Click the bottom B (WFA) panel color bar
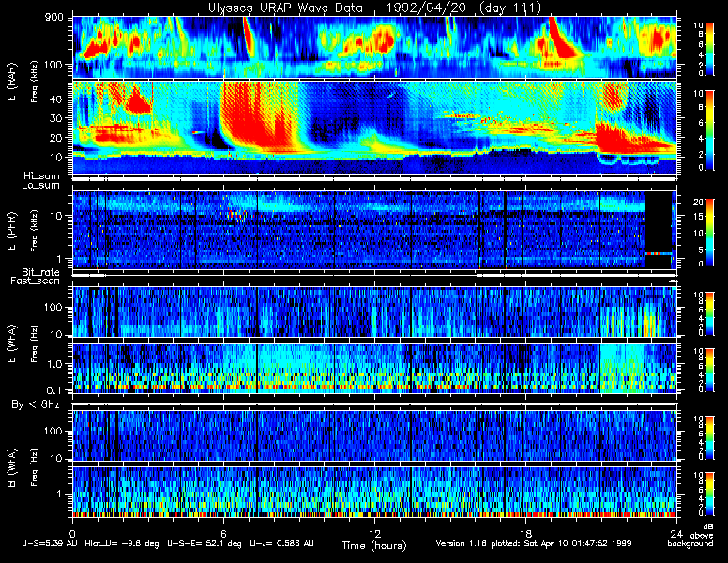The height and width of the screenshot is (563, 728). tap(710, 495)
